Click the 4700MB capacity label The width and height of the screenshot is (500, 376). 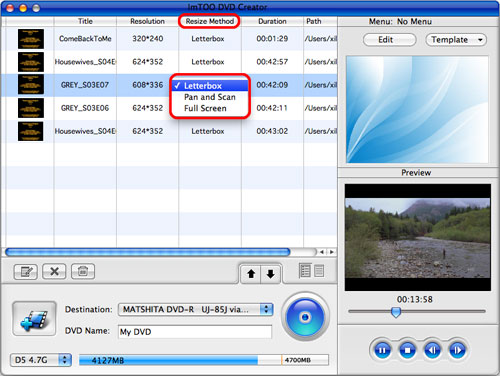pyautogui.click(x=298, y=360)
